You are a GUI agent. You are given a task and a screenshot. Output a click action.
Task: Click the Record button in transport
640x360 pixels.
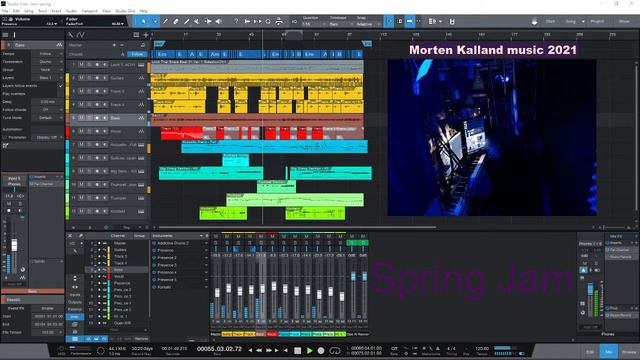click(x=321, y=351)
